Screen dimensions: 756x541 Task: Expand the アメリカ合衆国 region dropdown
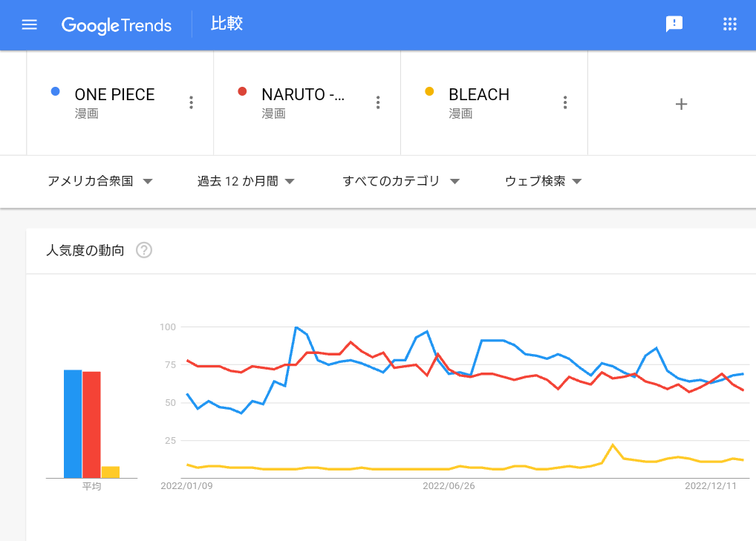(x=100, y=181)
